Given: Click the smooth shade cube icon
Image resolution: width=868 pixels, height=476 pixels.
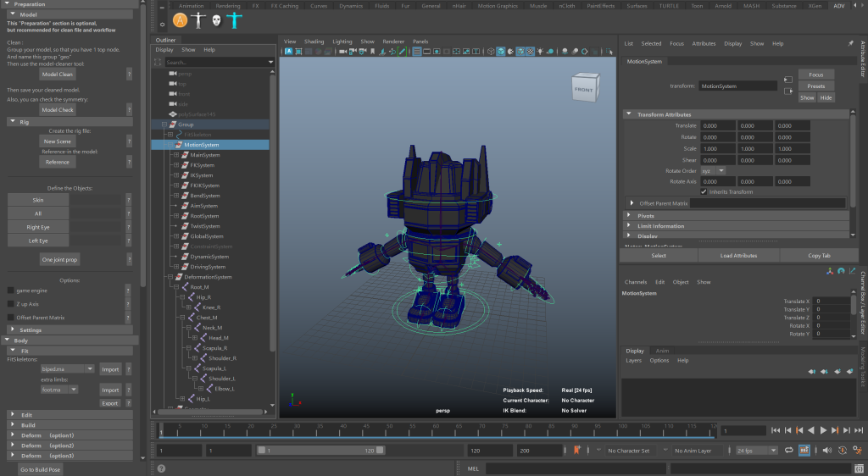Looking at the screenshot, I should click(x=501, y=52).
